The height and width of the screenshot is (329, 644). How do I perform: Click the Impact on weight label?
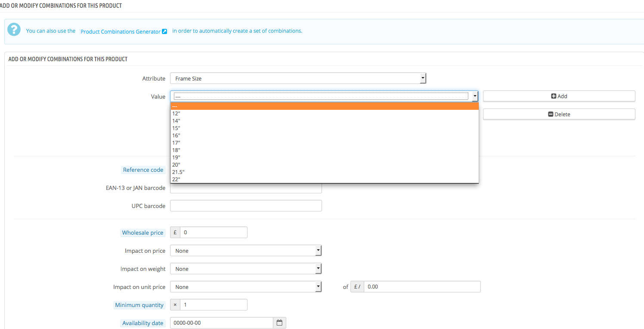click(143, 269)
